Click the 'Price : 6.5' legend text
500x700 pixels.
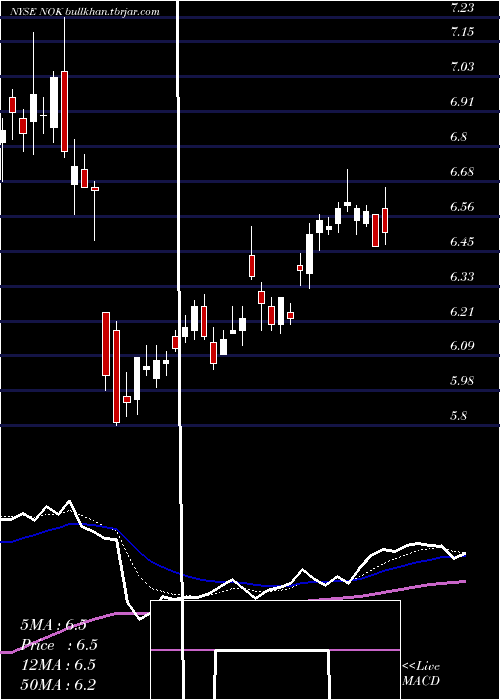tap(59, 645)
